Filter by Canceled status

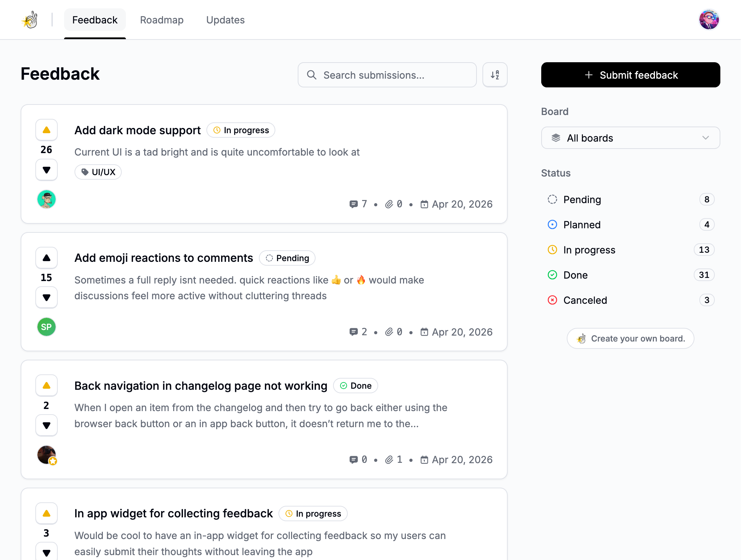pyautogui.click(x=630, y=300)
